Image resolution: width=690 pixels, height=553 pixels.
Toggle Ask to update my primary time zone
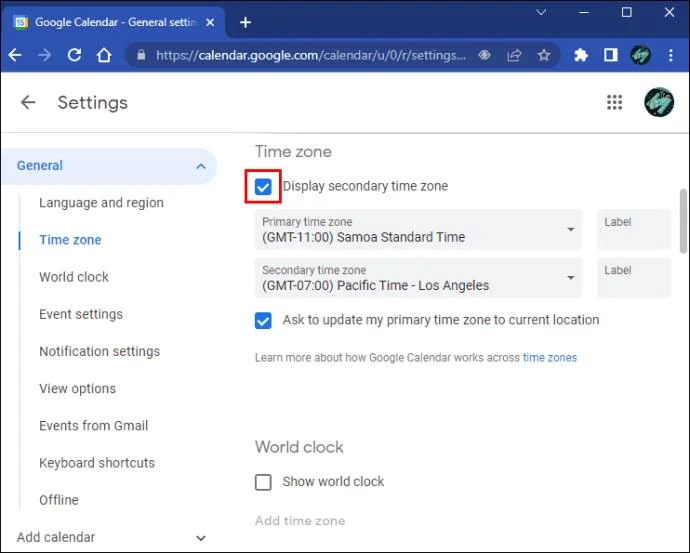coord(263,320)
